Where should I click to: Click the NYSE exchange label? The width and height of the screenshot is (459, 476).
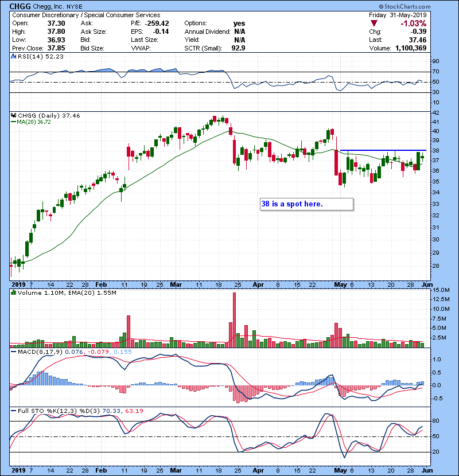[73, 7]
